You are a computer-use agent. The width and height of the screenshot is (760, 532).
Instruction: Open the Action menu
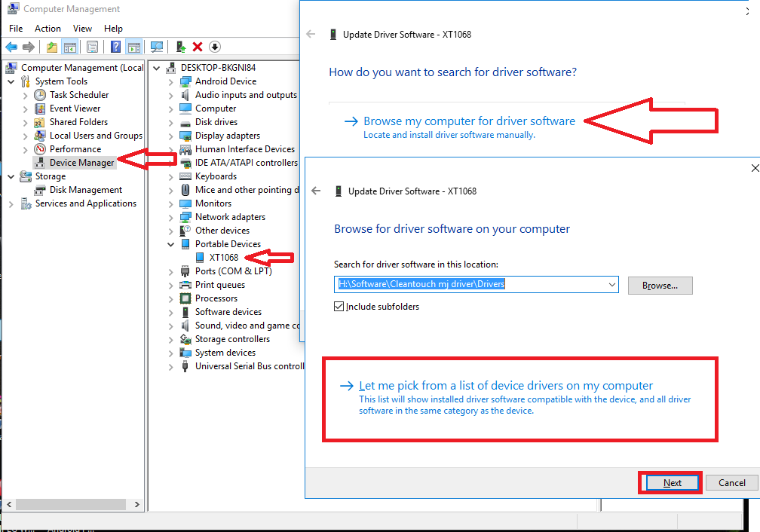pos(47,28)
